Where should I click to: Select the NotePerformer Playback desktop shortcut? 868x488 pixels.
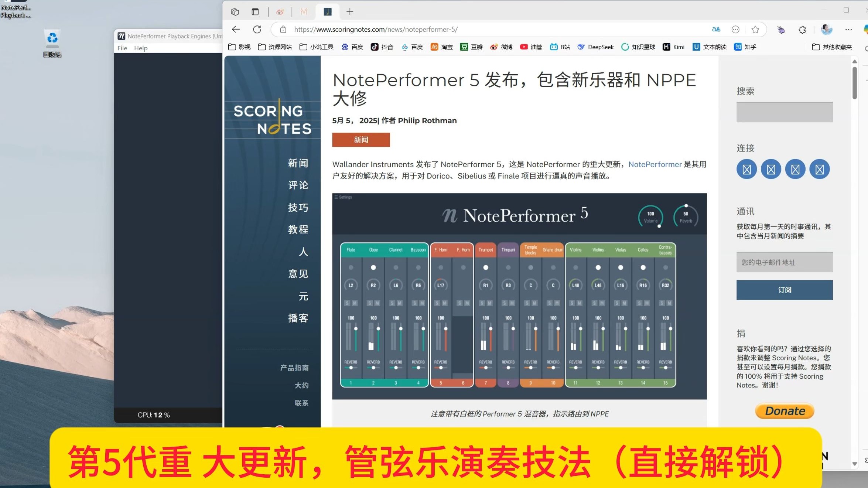(16, 10)
